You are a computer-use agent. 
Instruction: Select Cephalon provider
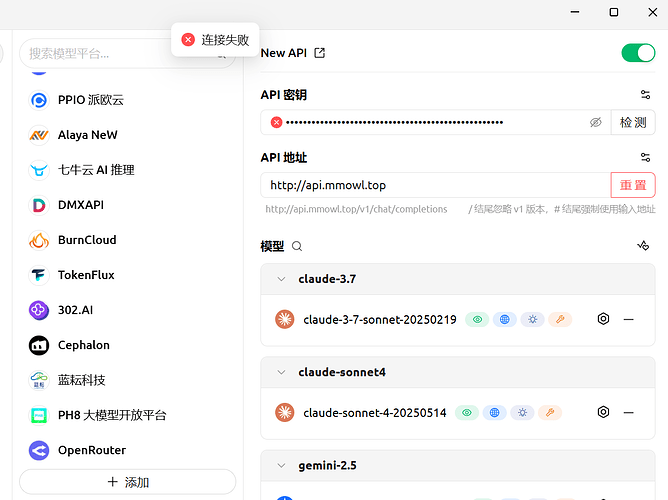(x=128, y=345)
